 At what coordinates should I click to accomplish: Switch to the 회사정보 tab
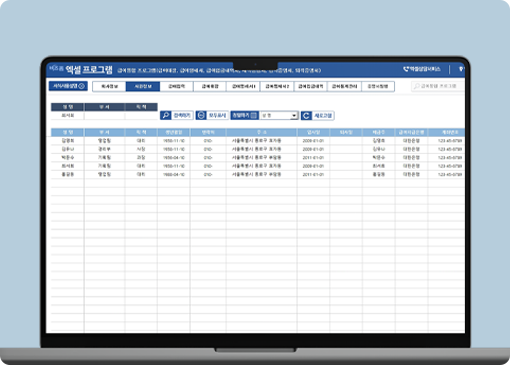coord(109,86)
